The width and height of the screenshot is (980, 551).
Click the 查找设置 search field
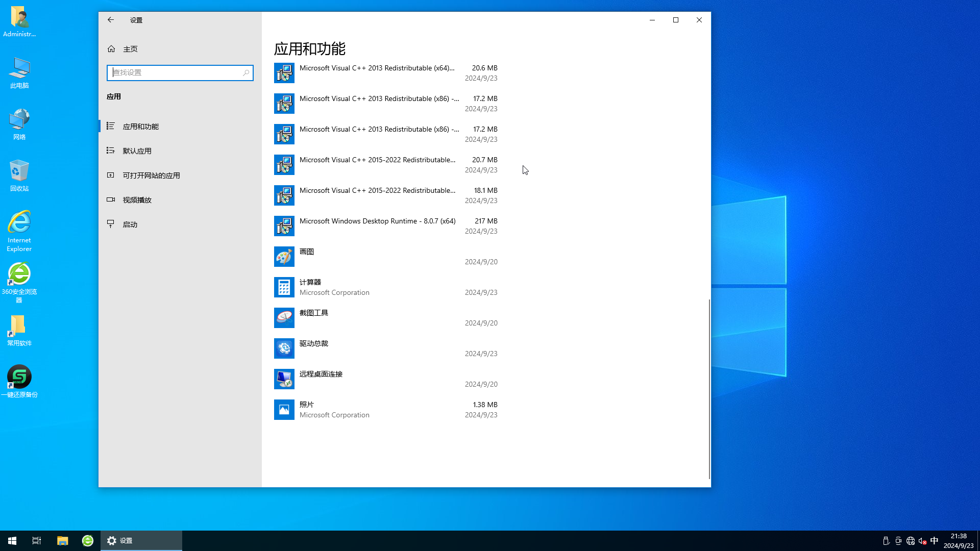180,73
